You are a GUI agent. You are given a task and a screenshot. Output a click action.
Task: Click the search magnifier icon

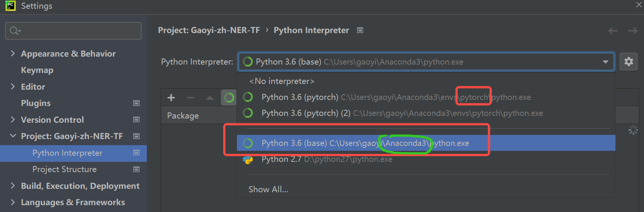(x=15, y=31)
